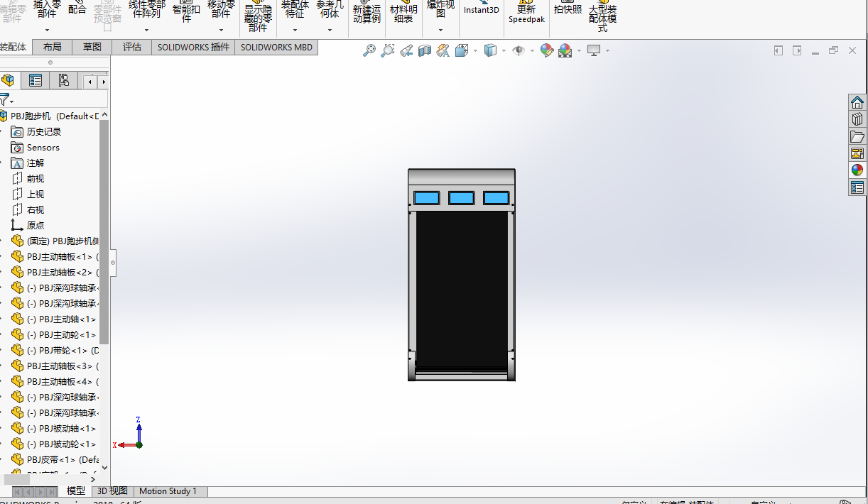The height and width of the screenshot is (504, 868).
Task: Open dropdown under 移动零部件
Action: (221, 31)
